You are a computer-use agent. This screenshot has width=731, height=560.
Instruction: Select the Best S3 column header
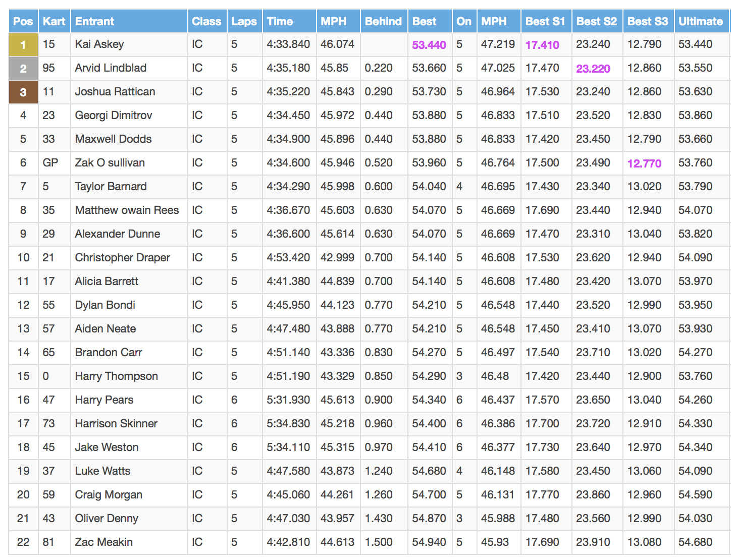pyautogui.click(x=648, y=21)
